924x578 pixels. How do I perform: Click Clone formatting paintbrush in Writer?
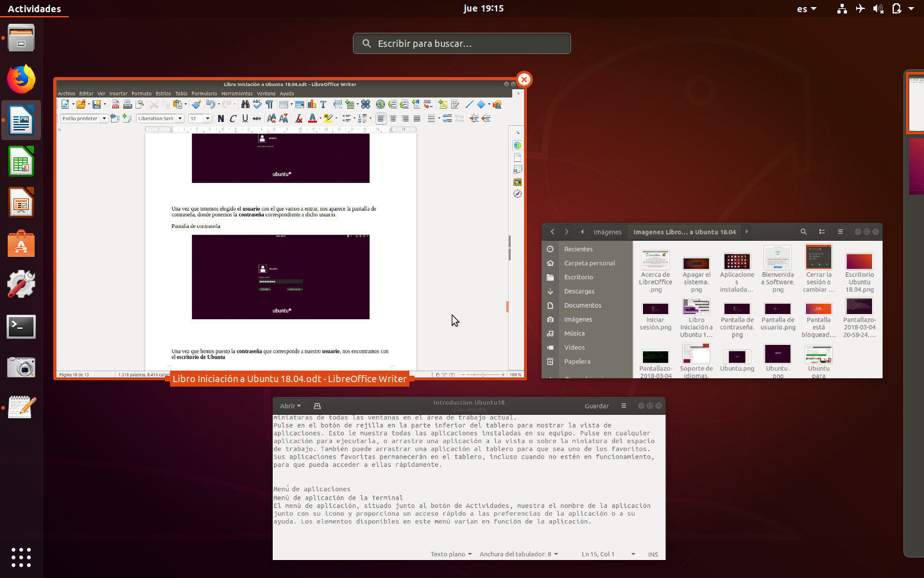click(196, 104)
